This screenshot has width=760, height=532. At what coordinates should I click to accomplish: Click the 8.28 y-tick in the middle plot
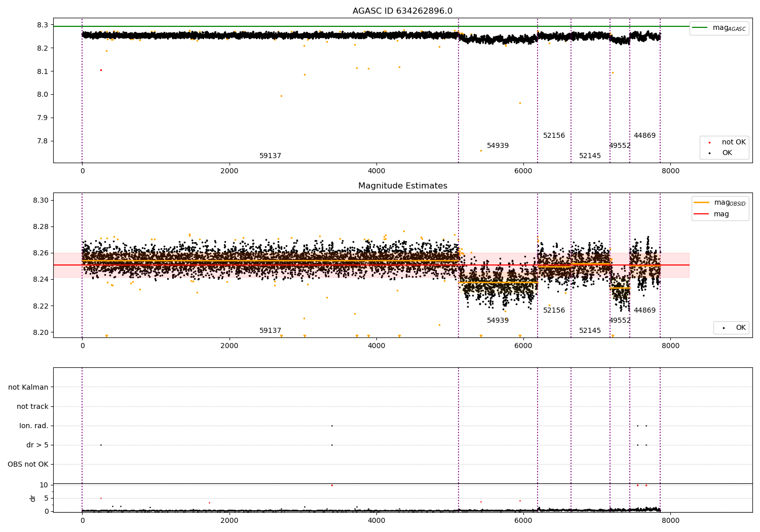(41, 227)
